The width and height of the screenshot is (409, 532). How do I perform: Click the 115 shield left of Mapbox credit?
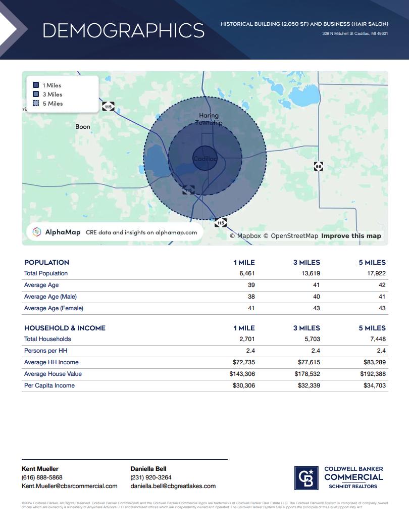tap(221, 223)
